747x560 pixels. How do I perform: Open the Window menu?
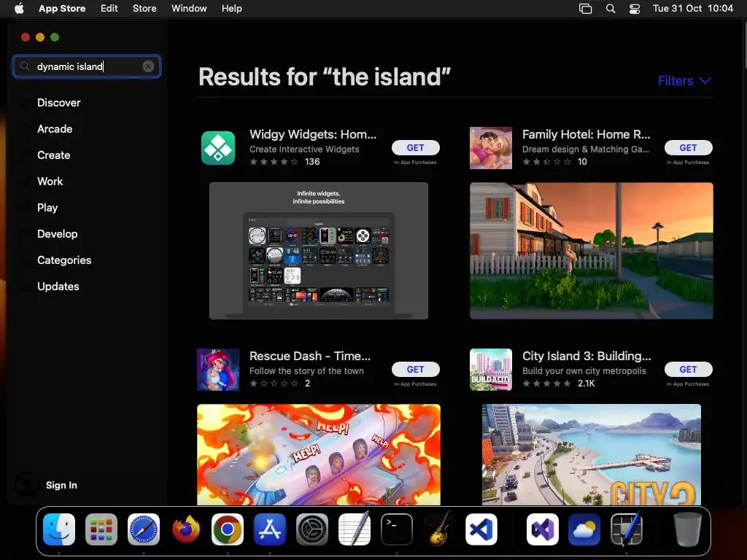tap(189, 8)
